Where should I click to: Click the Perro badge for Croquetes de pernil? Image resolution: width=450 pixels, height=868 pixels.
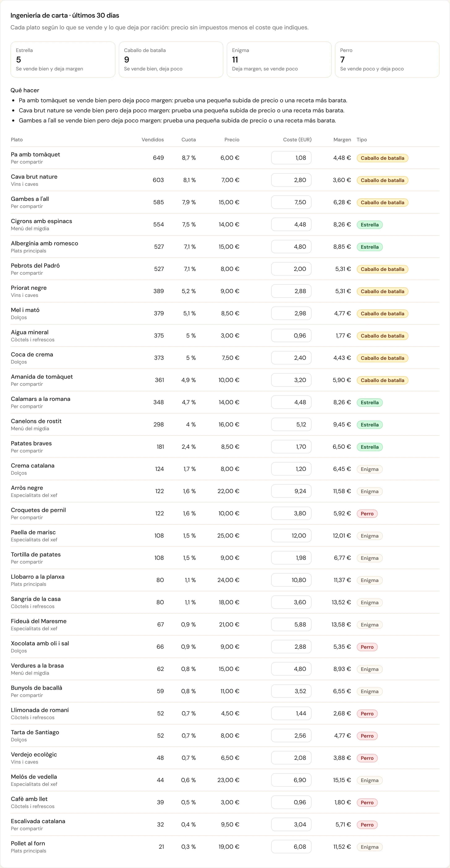[x=367, y=513]
